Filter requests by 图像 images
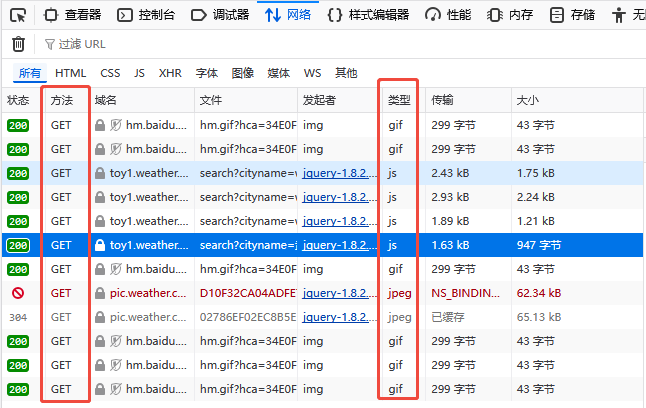 coord(242,73)
